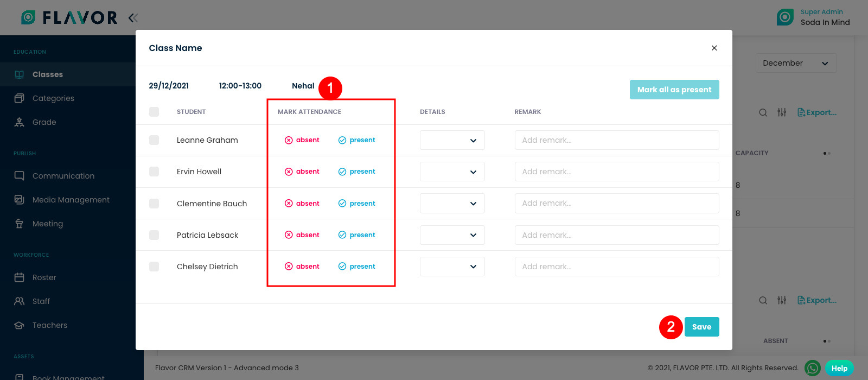868x380 pixels.
Task: Open Teachers in the sidebar menu
Action: coord(50,325)
